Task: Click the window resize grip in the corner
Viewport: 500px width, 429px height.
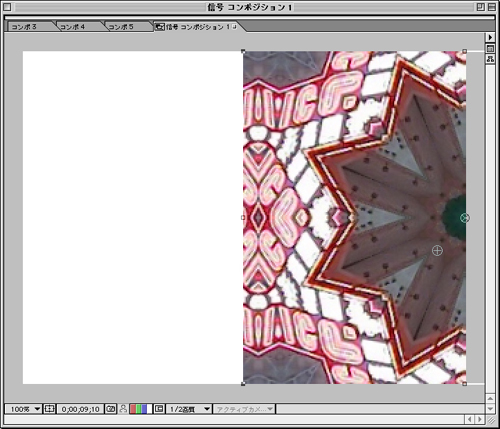Action: pos(491,420)
